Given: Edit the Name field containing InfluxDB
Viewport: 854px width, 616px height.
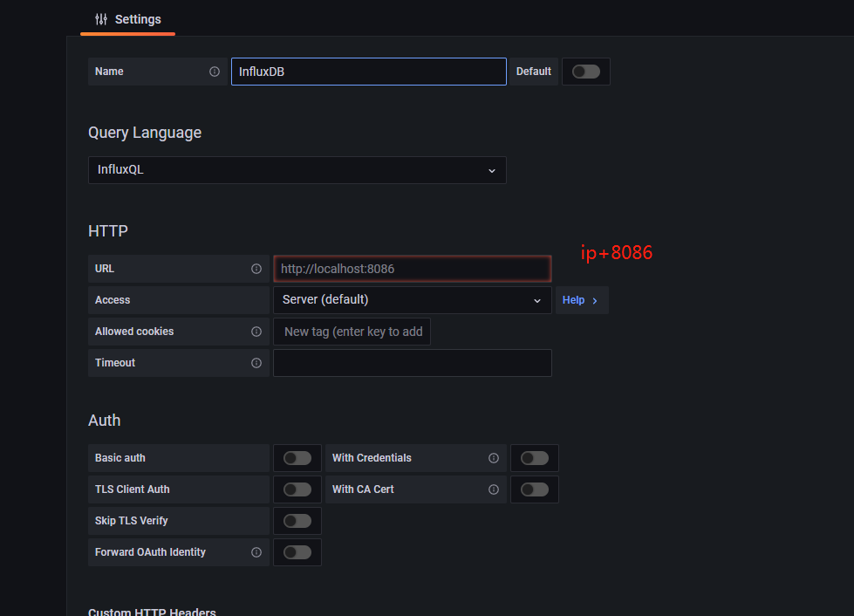Looking at the screenshot, I should tap(369, 72).
